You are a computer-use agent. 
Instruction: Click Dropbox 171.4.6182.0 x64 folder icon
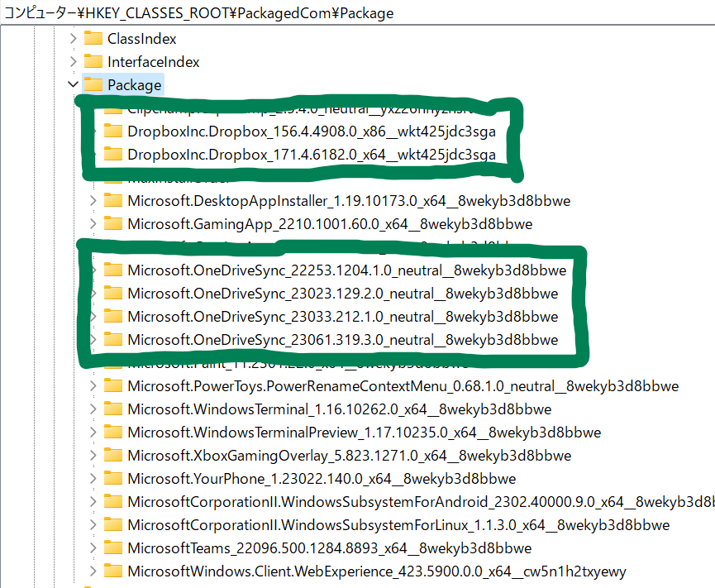click(x=113, y=154)
